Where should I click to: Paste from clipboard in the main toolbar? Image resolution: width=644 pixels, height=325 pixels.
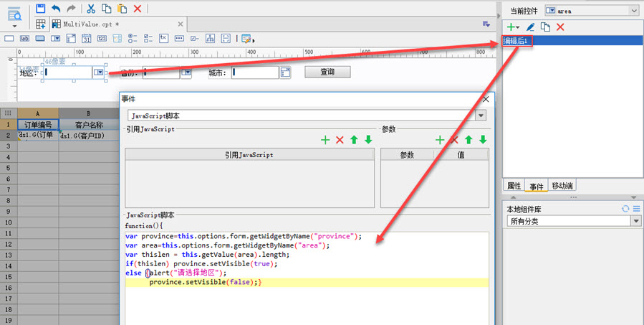tap(122, 8)
